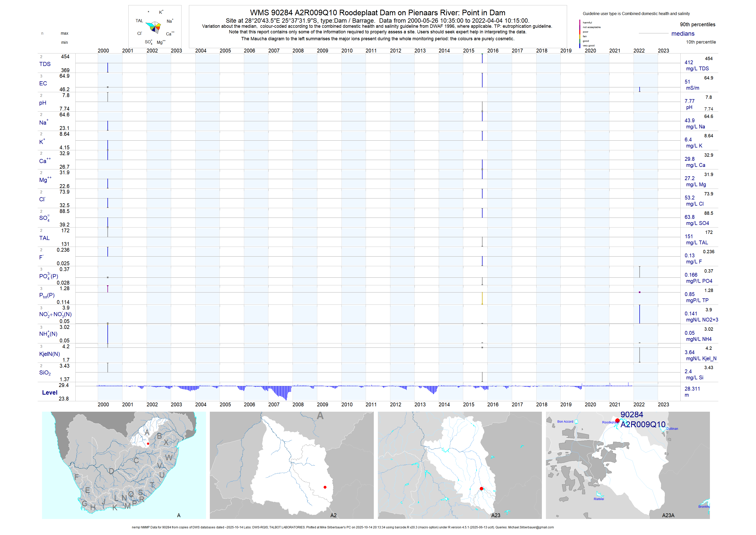Click red 90284 marker on A23A map
Viewport: 756px width, 535px height.
[x=617, y=420]
